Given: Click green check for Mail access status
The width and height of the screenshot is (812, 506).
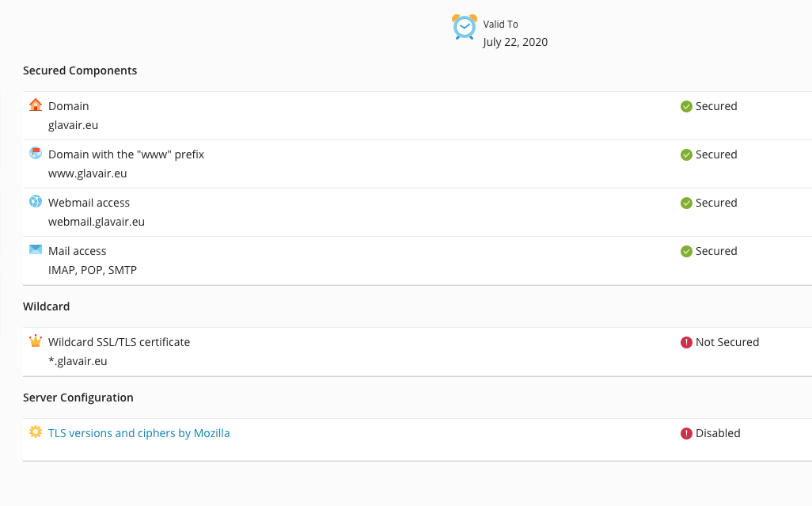Looking at the screenshot, I should point(686,251).
